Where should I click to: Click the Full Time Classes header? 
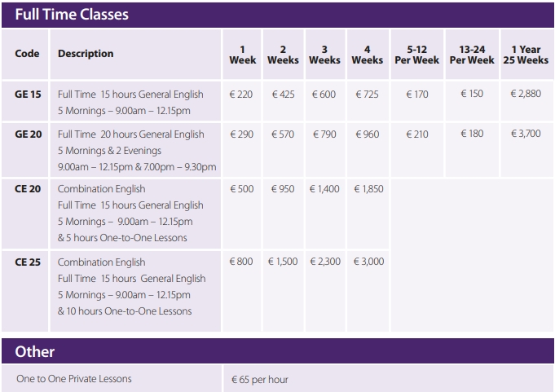72,15
